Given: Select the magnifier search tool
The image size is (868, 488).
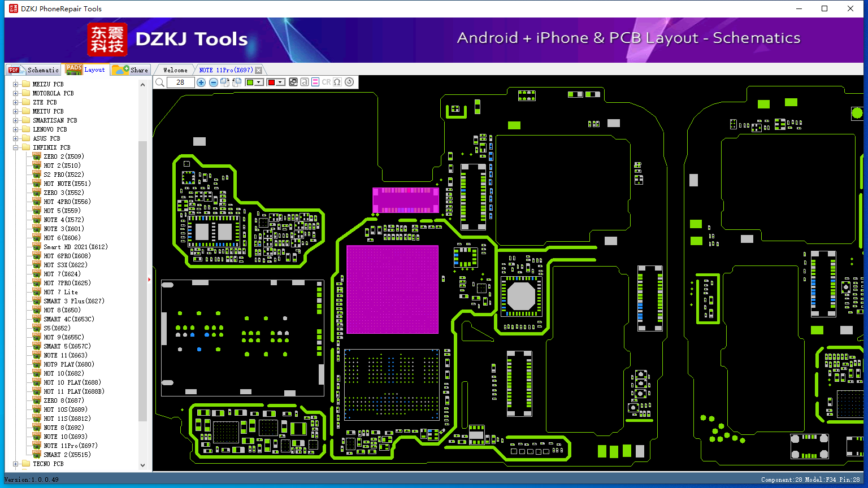Looking at the screenshot, I should (x=160, y=82).
